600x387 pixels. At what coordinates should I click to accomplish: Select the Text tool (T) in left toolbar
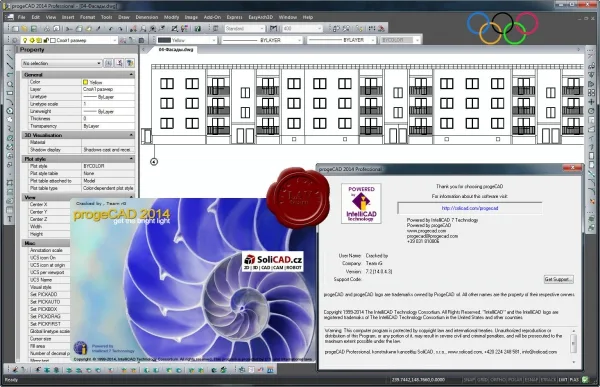click(x=10, y=219)
